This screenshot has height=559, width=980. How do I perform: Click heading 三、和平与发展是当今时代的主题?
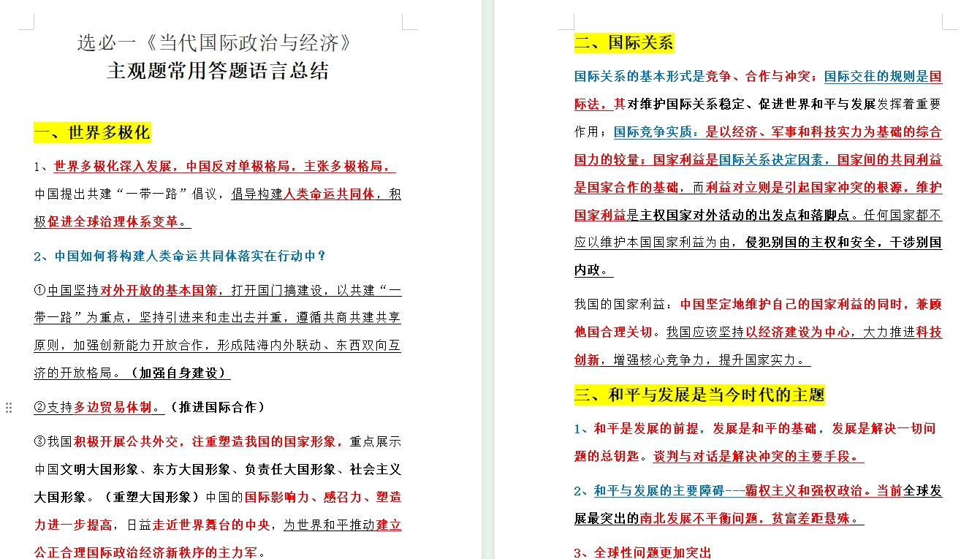coord(699,395)
